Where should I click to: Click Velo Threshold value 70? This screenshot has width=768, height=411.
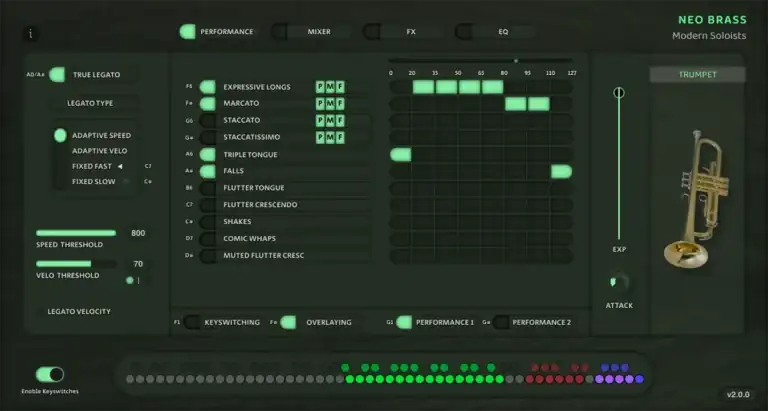click(138, 264)
